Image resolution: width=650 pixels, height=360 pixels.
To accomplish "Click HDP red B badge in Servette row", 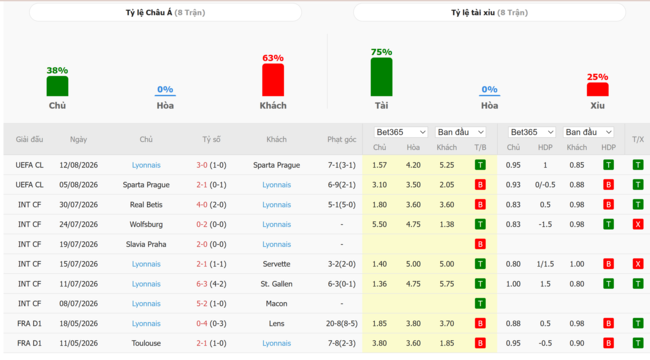I will point(608,264).
